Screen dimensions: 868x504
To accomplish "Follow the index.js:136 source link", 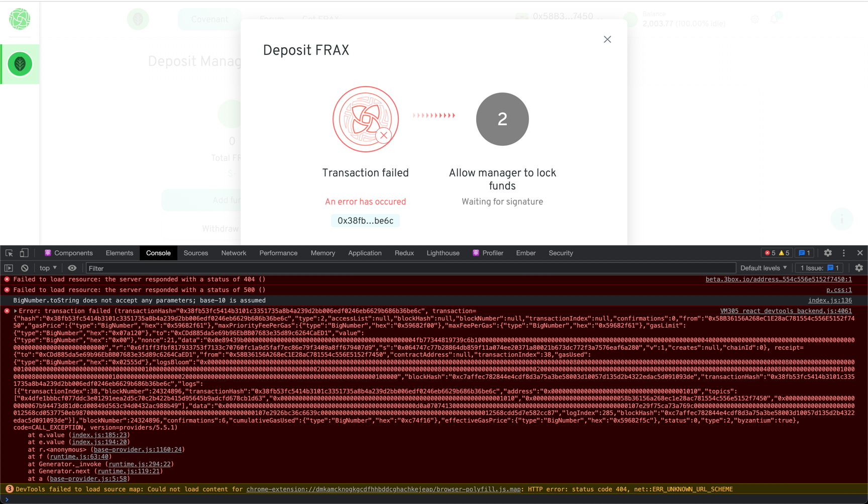I will (x=830, y=300).
